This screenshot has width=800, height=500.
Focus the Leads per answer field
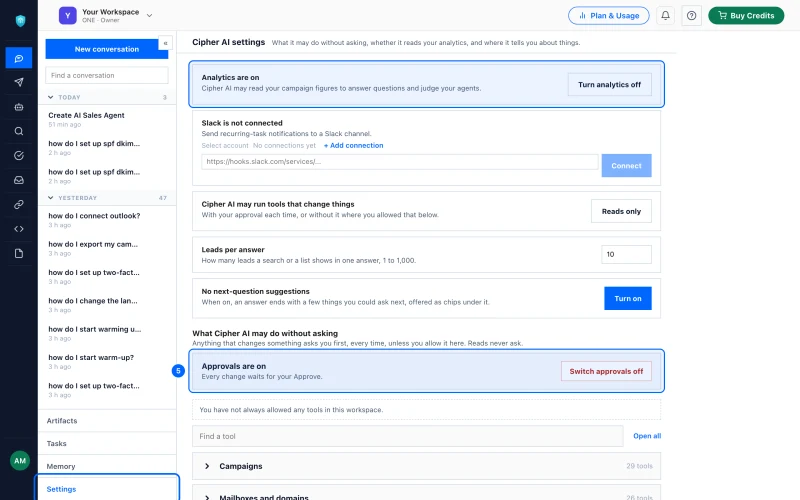coord(626,254)
